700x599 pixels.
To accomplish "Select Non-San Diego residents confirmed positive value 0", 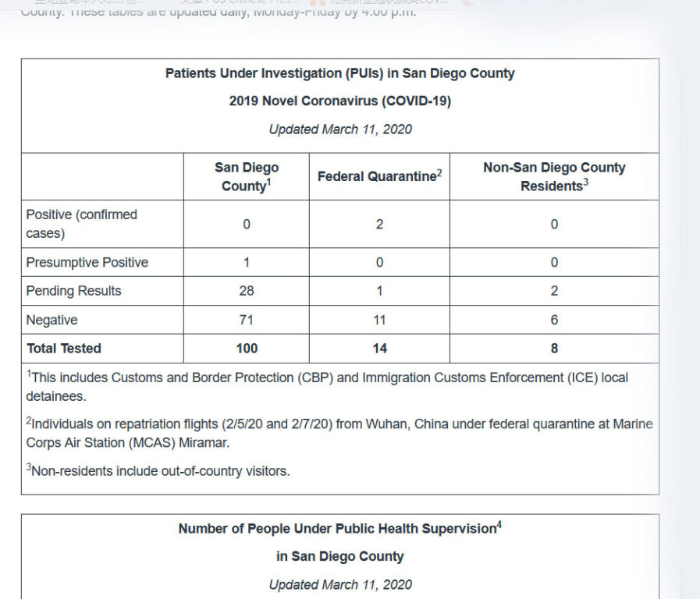I will (554, 224).
